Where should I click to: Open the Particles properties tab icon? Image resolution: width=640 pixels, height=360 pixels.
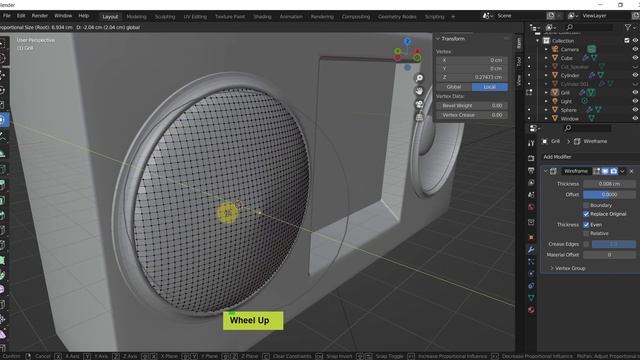(531, 261)
